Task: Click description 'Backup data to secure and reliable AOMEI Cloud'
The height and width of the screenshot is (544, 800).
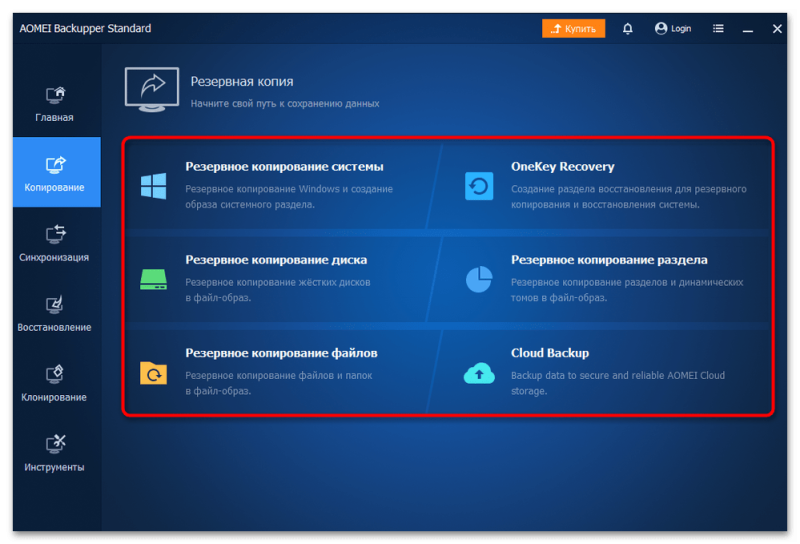Action: 618,376
